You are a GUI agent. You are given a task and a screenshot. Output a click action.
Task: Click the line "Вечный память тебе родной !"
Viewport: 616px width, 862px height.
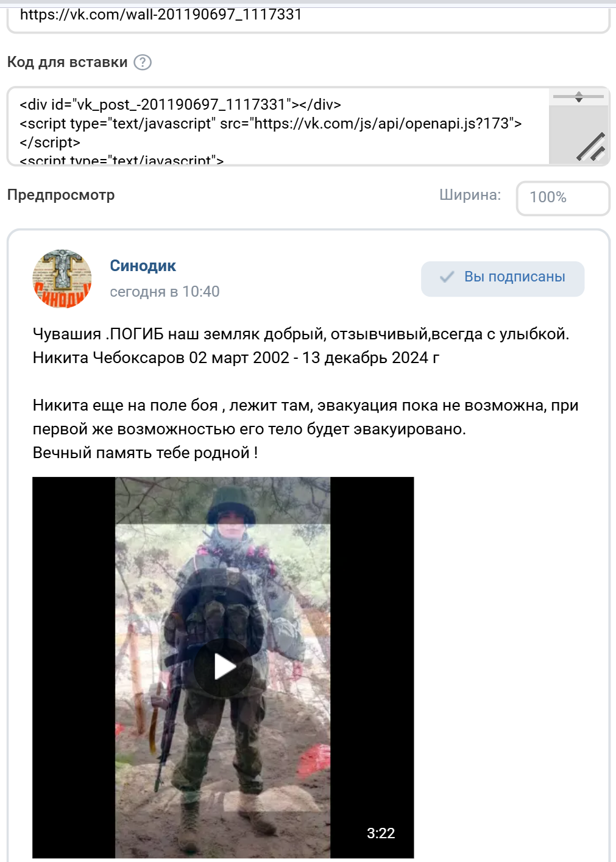click(145, 453)
